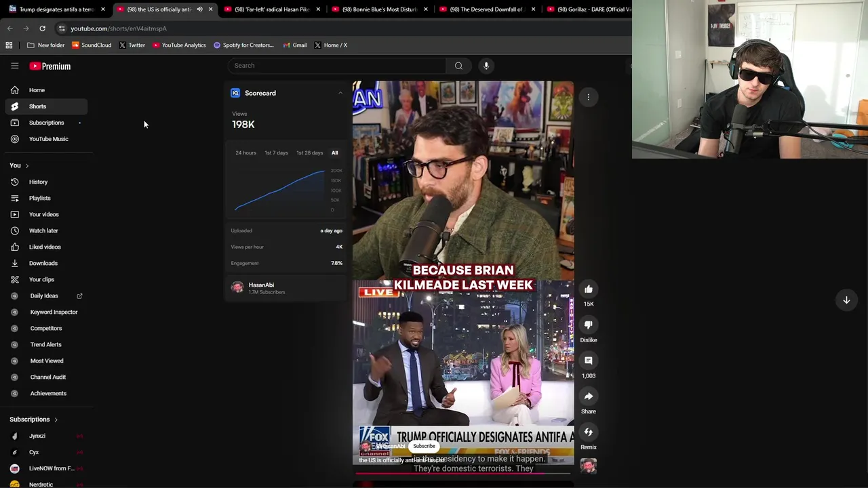The height and width of the screenshot is (488, 868).
Task: Open the Chrome apps grid bookmark
Action: [9, 45]
